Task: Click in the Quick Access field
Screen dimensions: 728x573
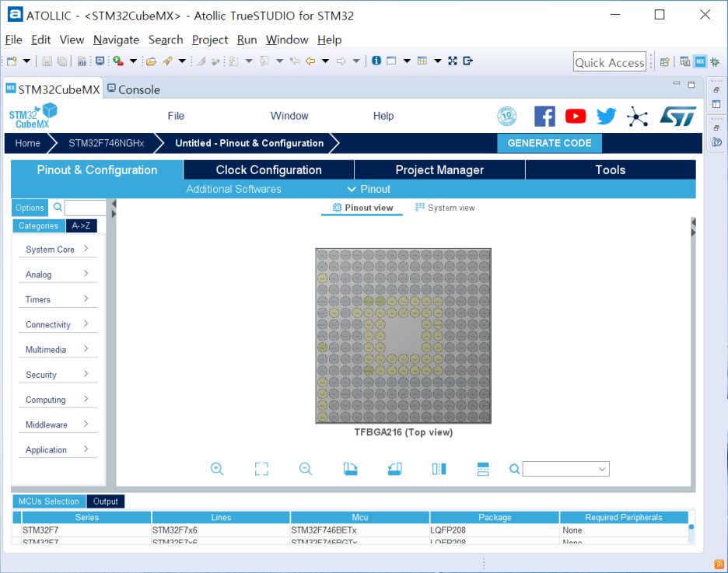Action: point(610,61)
